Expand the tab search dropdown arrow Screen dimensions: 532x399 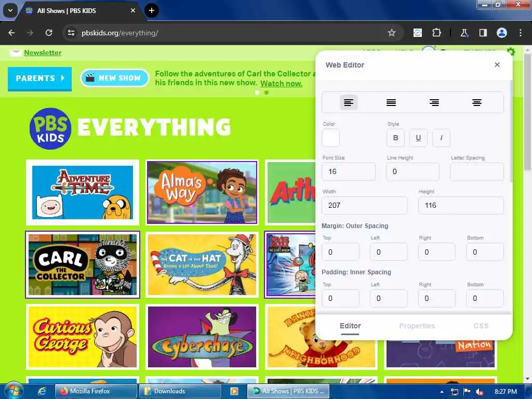10,10
